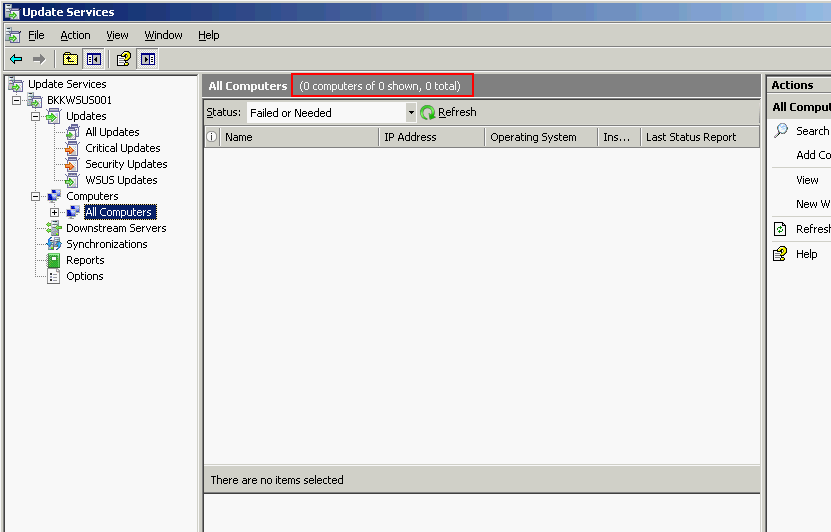831x532 pixels.
Task: Sort by the Name column header
Action: [x=299, y=137]
